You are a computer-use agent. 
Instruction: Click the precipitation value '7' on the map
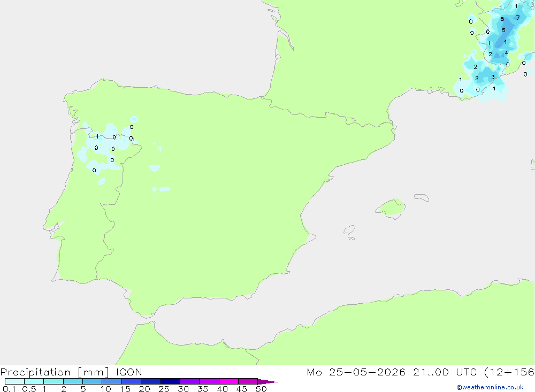point(518,18)
